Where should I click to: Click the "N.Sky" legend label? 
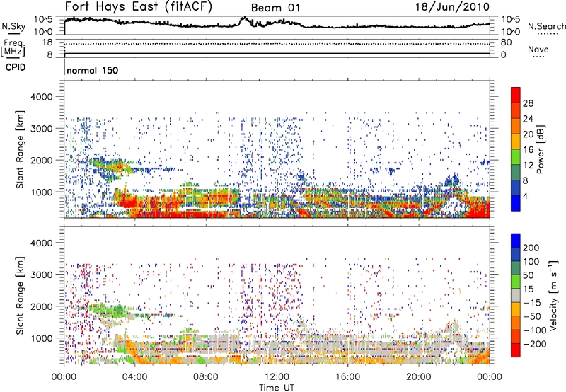13,26
